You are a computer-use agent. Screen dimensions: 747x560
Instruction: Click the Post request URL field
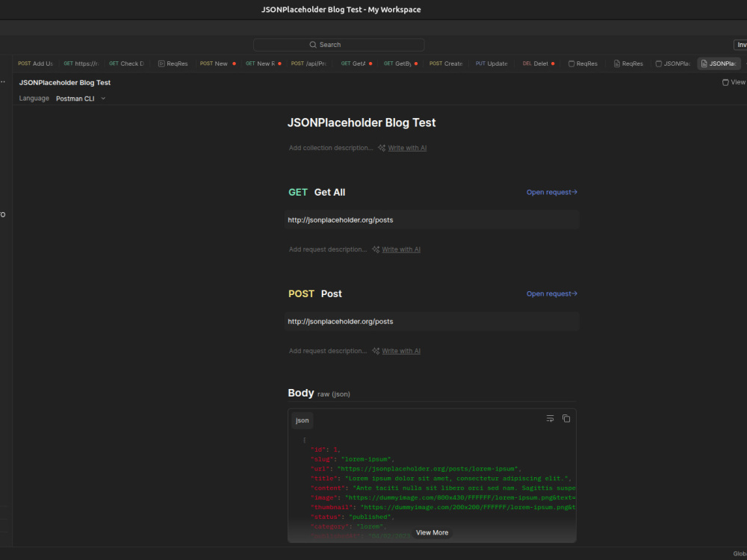click(x=432, y=321)
